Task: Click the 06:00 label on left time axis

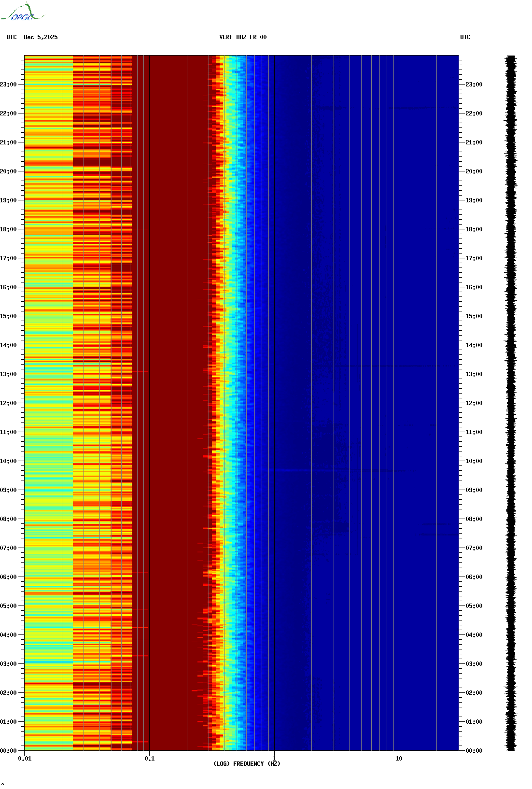Action: pos(9,577)
